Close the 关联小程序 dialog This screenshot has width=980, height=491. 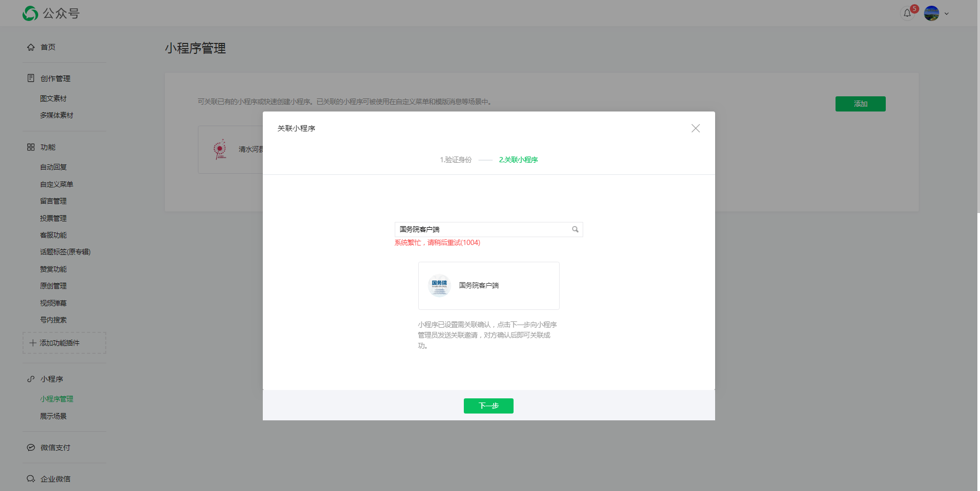[696, 128]
